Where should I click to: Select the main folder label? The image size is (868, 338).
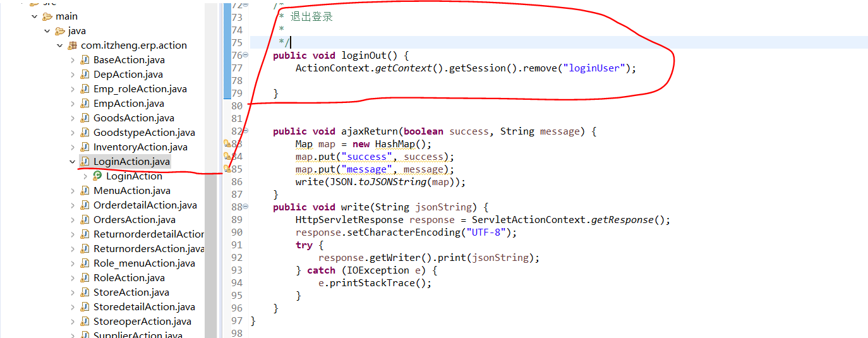pos(67,16)
